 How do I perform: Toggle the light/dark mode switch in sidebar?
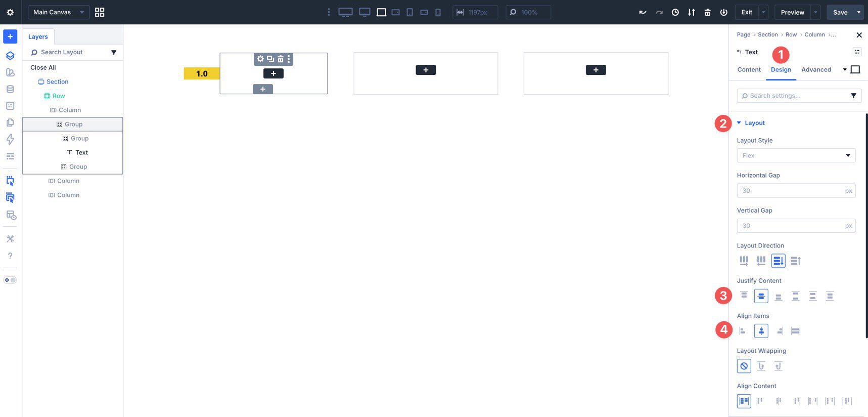10,280
